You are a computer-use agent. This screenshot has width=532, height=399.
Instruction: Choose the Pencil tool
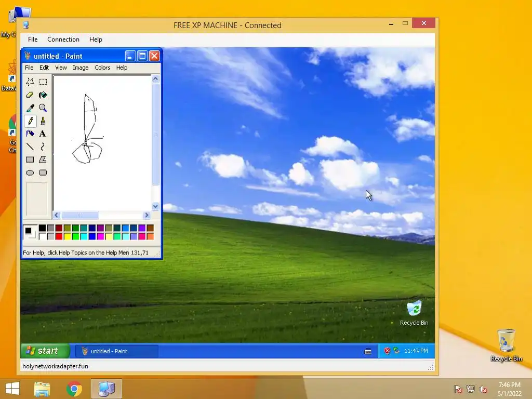pos(30,121)
